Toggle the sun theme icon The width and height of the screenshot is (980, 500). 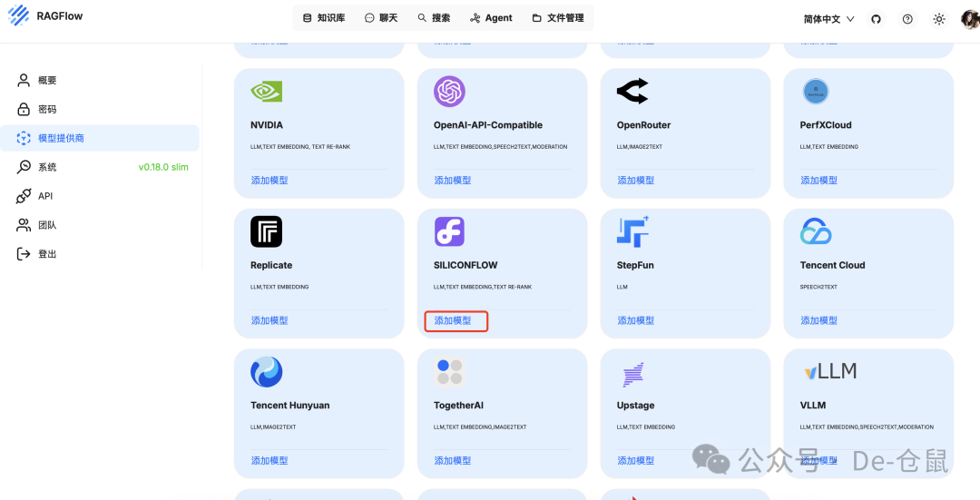[939, 19]
